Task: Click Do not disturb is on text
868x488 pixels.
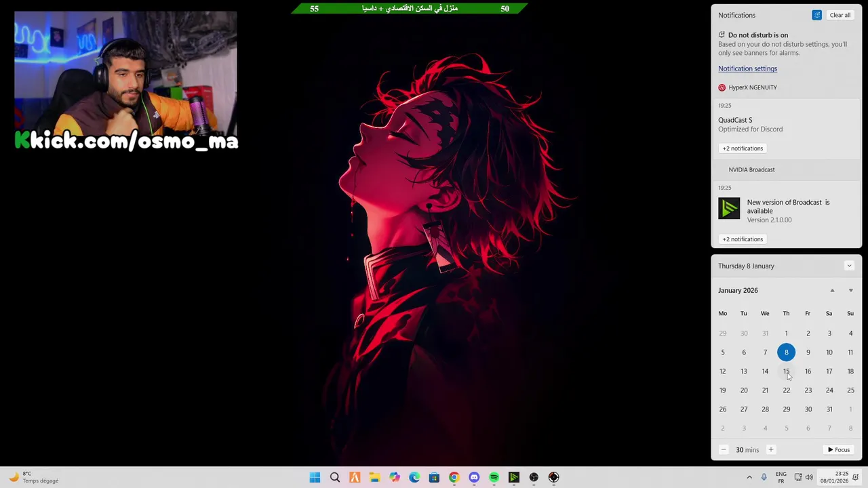Action: (757, 35)
